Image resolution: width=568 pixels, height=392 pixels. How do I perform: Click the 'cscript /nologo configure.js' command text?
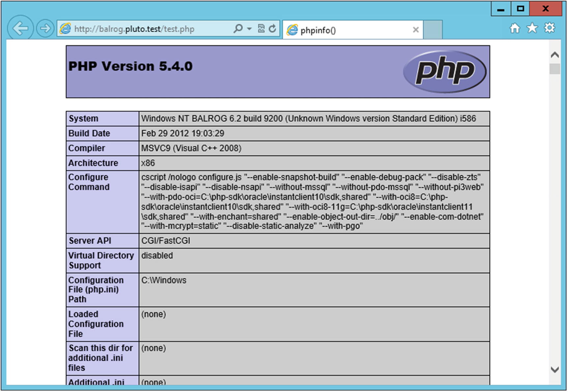pyautogui.click(x=191, y=177)
